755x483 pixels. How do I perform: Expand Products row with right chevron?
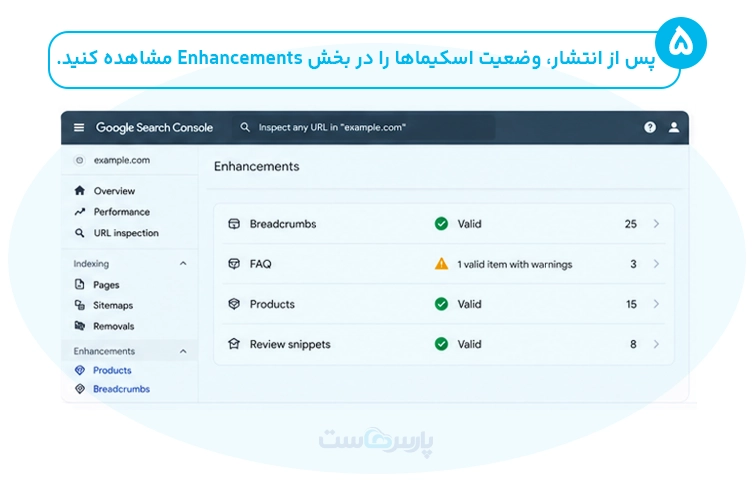point(656,304)
